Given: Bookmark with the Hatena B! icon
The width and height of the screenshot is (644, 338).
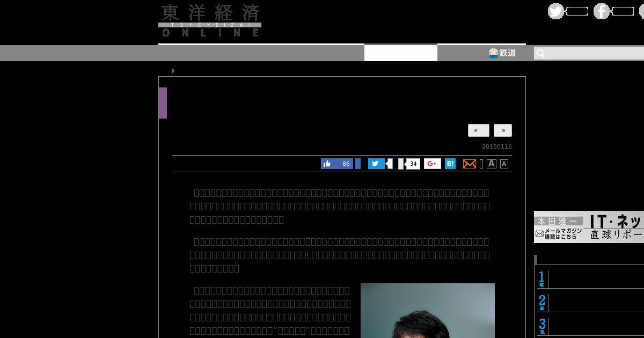Looking at the screenshot, I should [x=450, y=164].
